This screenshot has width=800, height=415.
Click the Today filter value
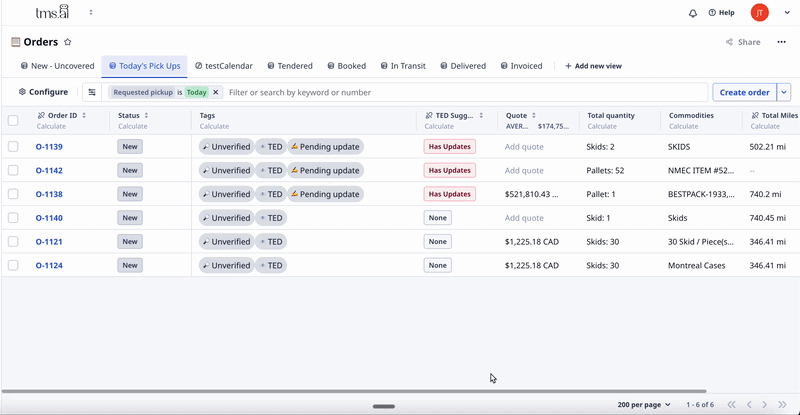tap(196, 92)
